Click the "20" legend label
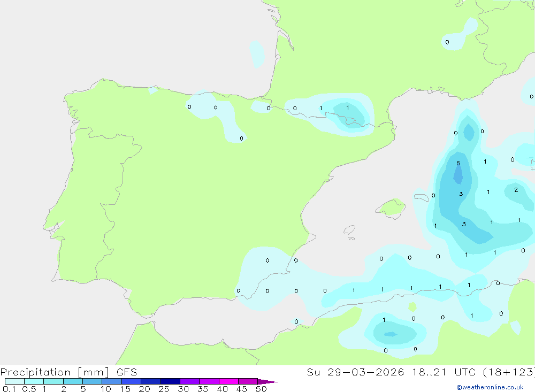 point(144,389)
